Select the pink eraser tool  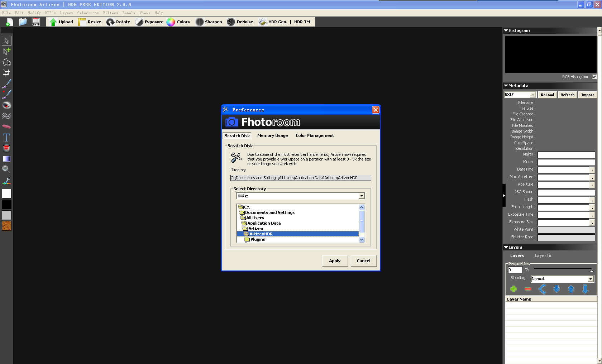point(6,126)
